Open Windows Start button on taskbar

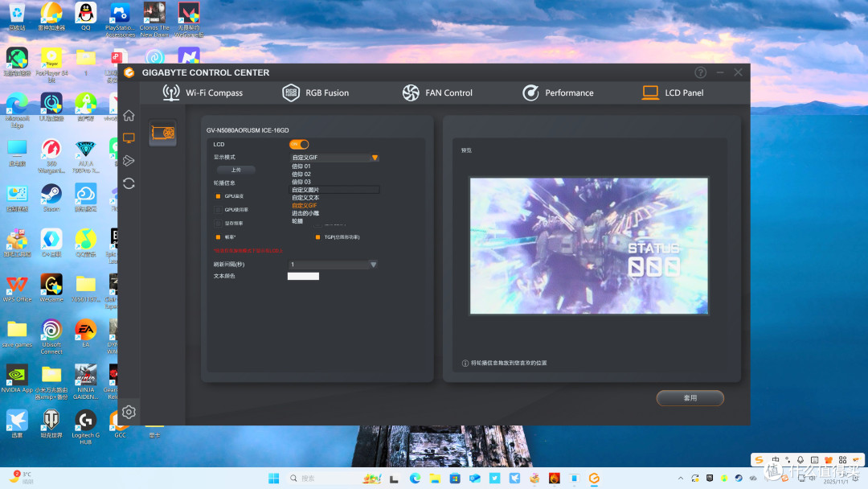[273, 479]
